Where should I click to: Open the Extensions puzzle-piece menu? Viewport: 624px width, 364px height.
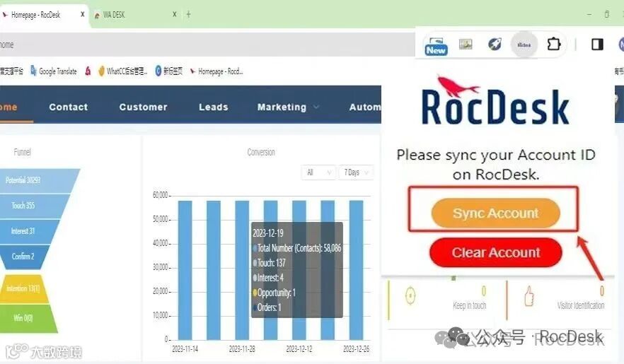(x=553, y=44)
